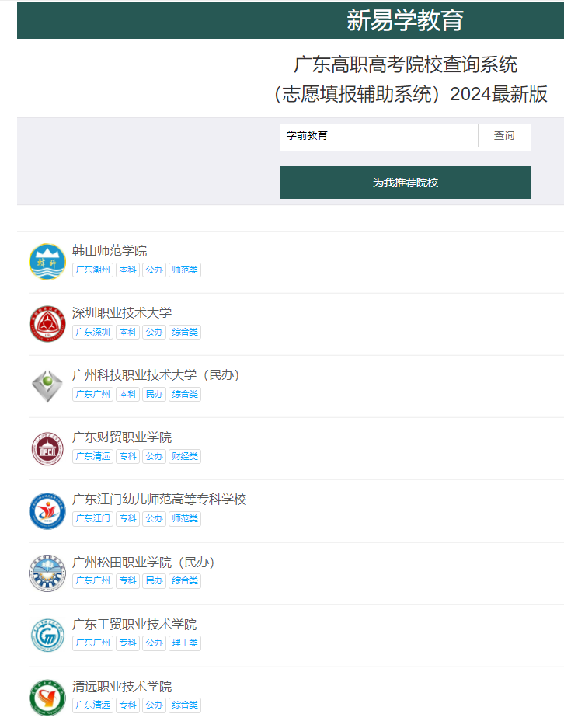Open the 韩山师范学院 school name
The width and height of the screenshot is (564, 728).
110,251
